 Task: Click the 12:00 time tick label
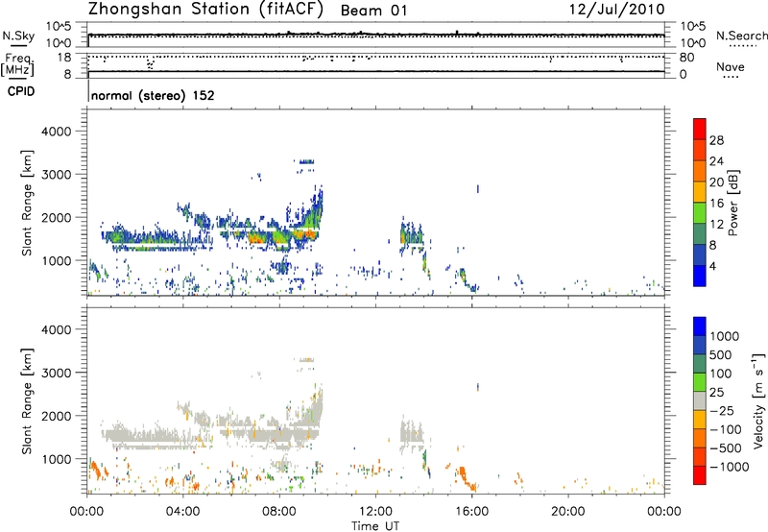(x=375, y=512)
